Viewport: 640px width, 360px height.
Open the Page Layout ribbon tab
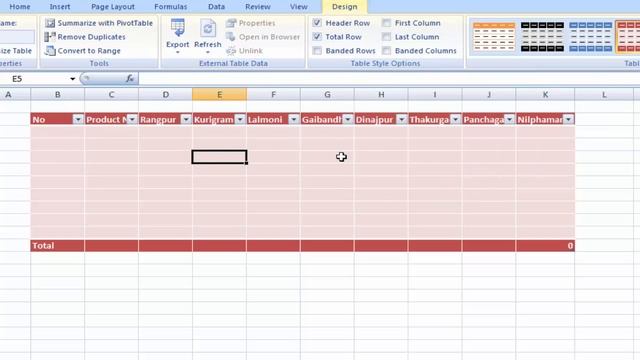coord(113,7)
